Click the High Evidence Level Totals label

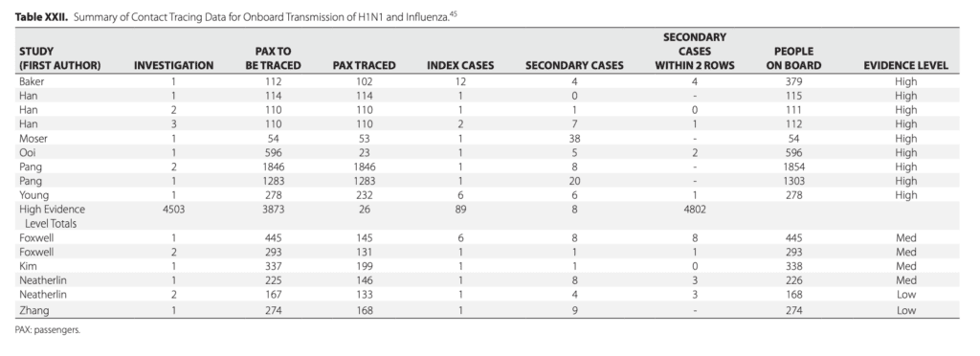[x=52, y=216]
